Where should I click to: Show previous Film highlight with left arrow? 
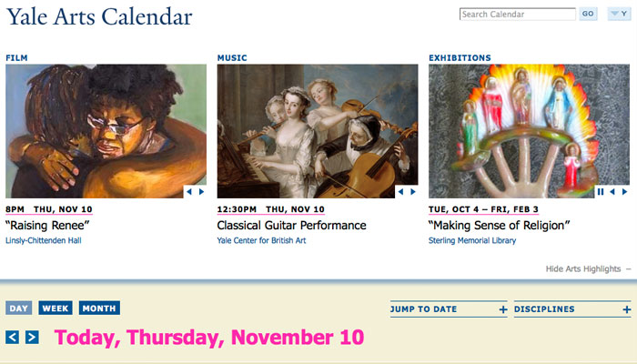pyautogui.click(x=189, y=192)
